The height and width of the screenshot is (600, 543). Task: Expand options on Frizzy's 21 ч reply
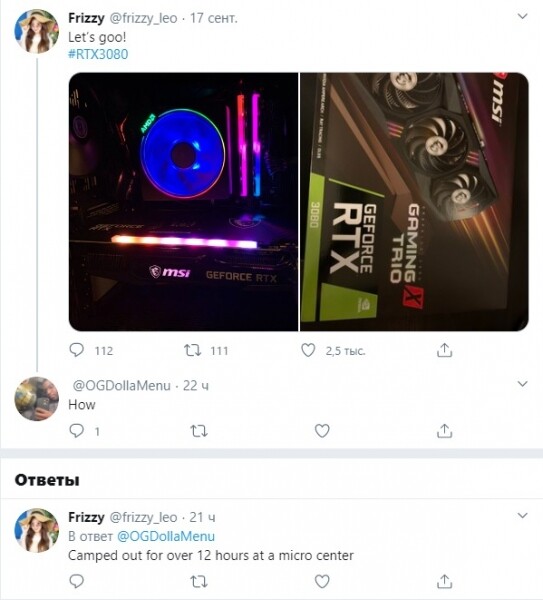522,515
